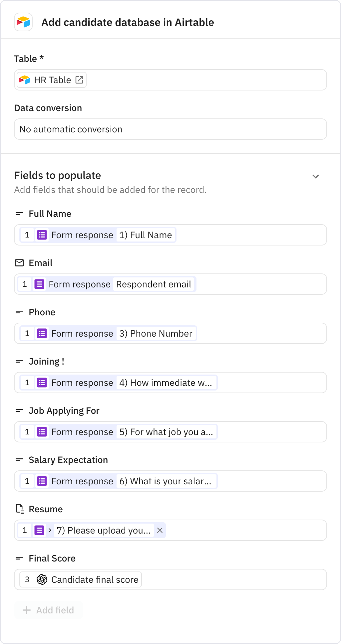The width and height of the screenshot is (341, 644).
Task: Select the '4) How immediate w...' pill
Action: tap(118, 383)
